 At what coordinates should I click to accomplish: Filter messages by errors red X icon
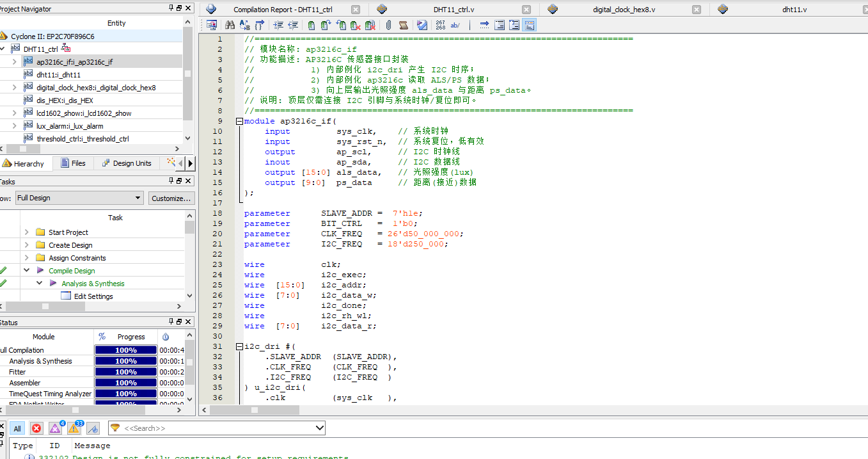click(x=36, y=429)
